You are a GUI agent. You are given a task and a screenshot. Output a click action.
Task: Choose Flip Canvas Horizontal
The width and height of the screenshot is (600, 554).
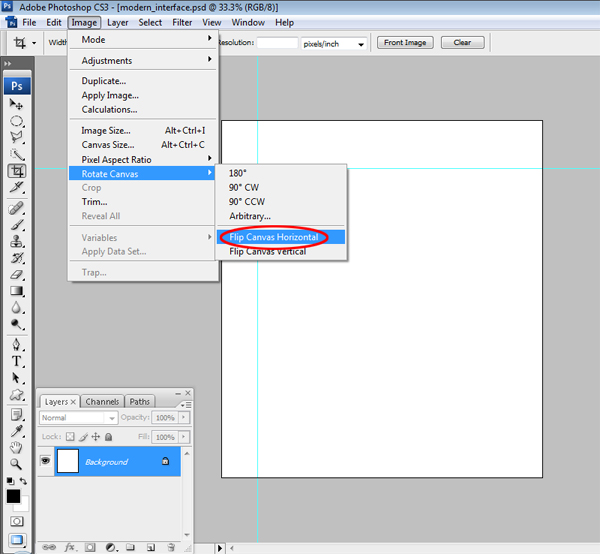coord(281,237)
